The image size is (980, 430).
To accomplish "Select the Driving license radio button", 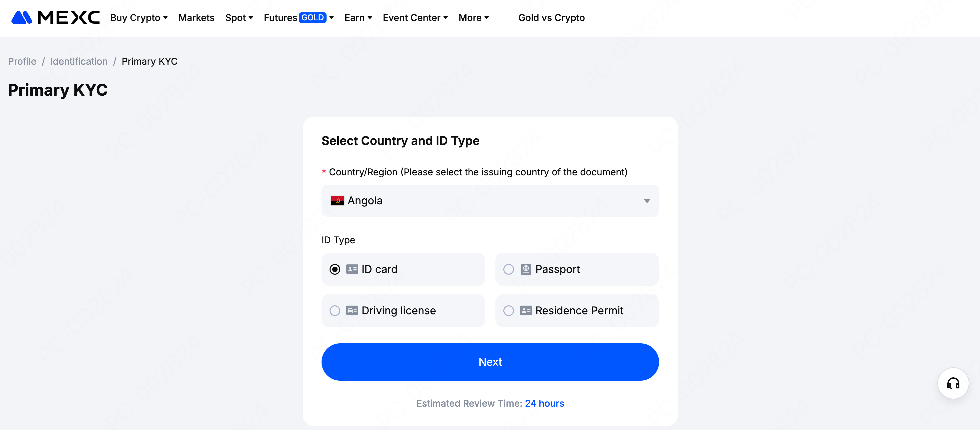I will [x=335, y=311].
